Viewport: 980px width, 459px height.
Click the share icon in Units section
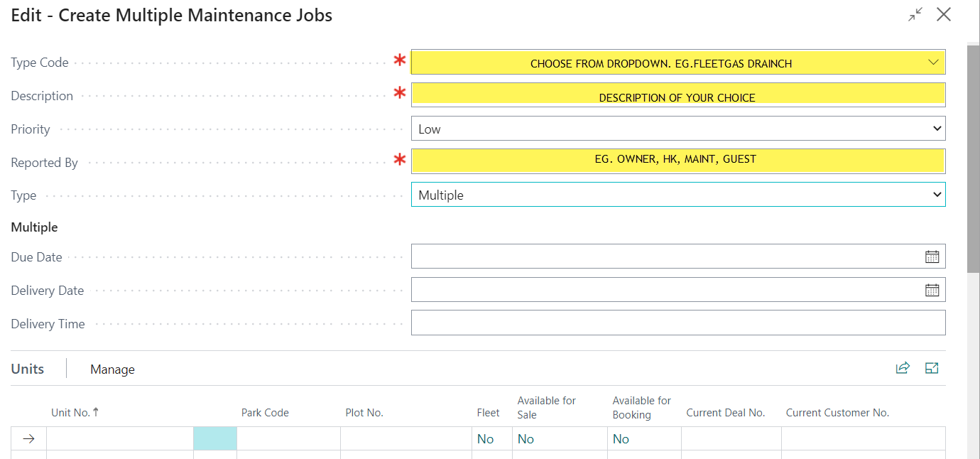point(903,368)
